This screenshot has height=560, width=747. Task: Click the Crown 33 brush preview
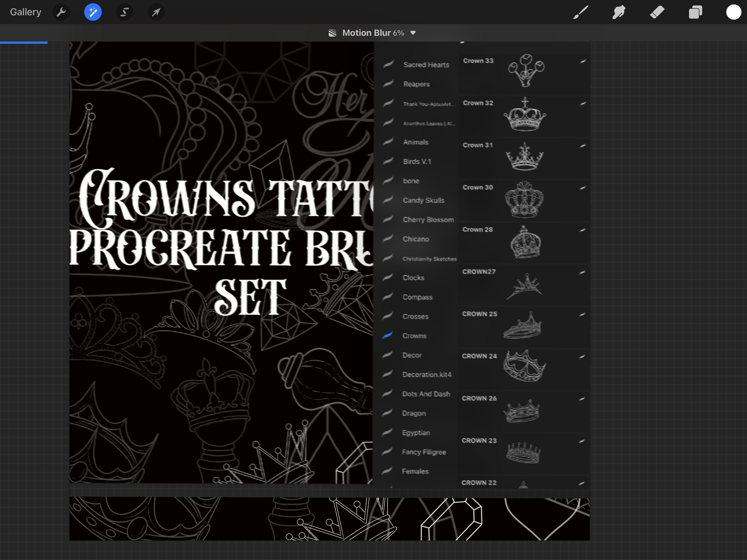(x=526, y=70)
